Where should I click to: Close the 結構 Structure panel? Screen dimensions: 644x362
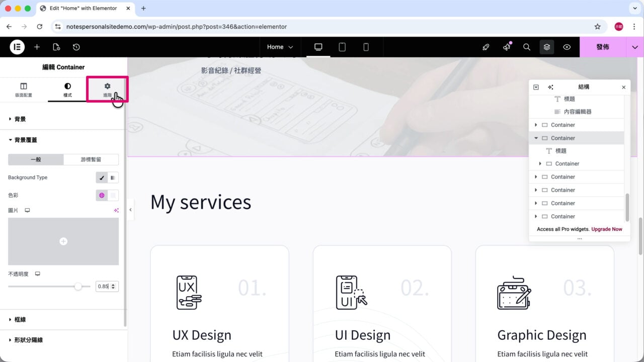click(x=624, y=87)
